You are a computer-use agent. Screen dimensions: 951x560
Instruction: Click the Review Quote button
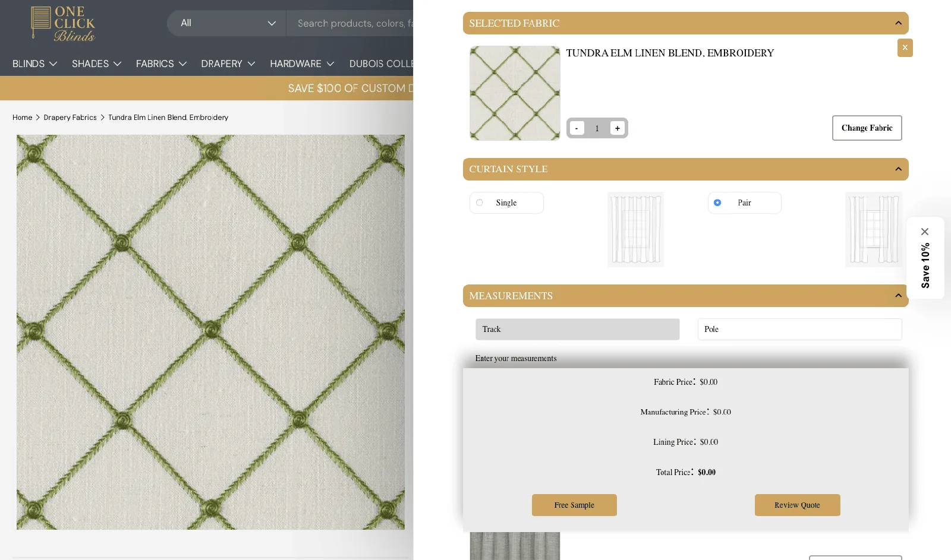[797, 505]
